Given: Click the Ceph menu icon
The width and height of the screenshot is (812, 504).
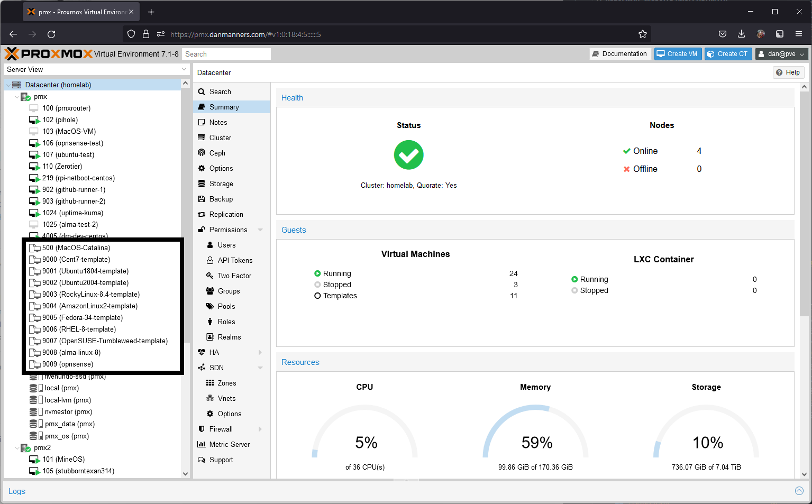Looking at the screenshot, I should click(x=202, y=153).
